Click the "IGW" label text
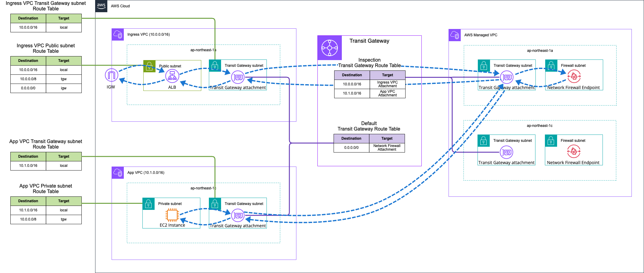This screenshot has height=273, width=644. 111,87
